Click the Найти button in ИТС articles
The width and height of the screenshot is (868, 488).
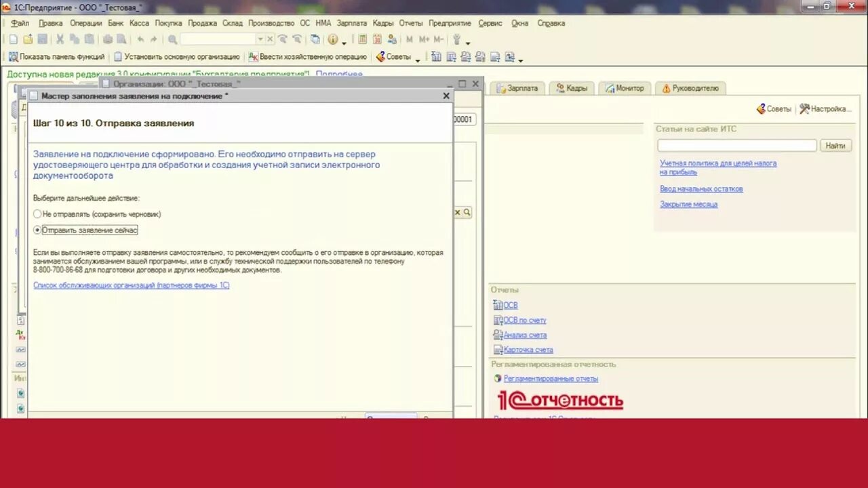coord(835,146)
